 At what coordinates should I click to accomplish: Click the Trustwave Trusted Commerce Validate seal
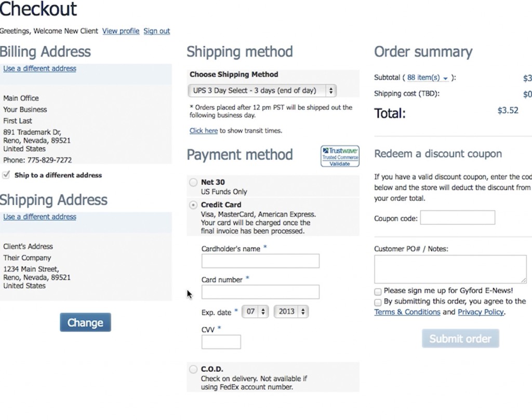pos(340,157)
